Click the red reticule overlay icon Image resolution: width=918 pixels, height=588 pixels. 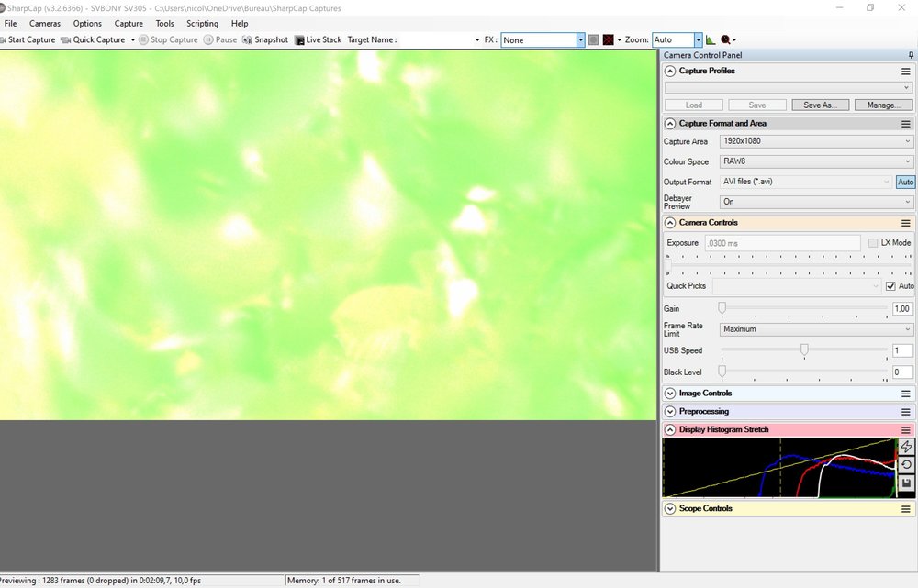pyautogui.click(x=609, y=39)
